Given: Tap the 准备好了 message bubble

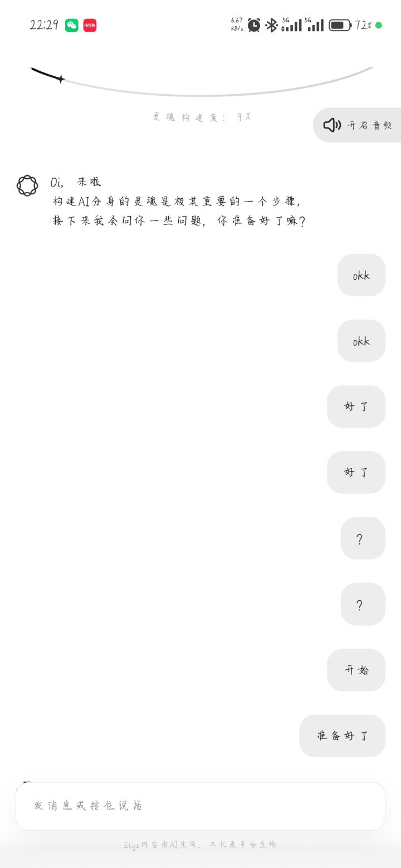Looking at the screenshot, I should pyautogui.click(x=342, y=735).
